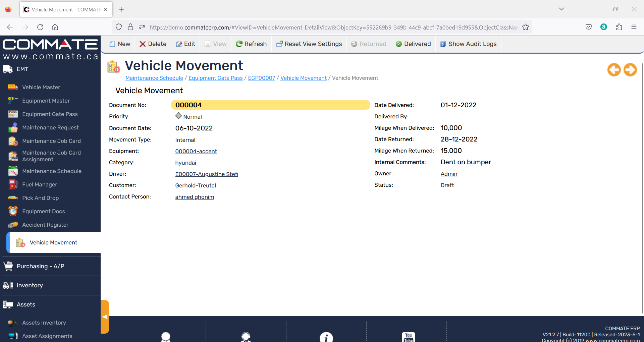Open Pick And Drop in sidebar
Screen dimensions: 644x342
(40, 198)
